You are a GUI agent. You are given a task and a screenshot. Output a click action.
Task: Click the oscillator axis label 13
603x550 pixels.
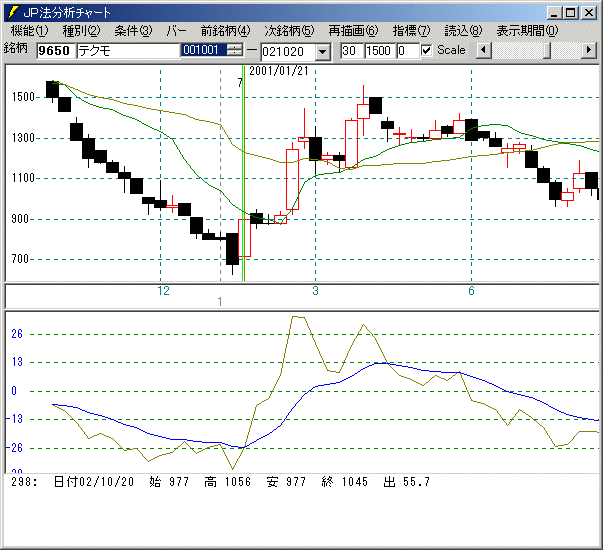point(17,362)
